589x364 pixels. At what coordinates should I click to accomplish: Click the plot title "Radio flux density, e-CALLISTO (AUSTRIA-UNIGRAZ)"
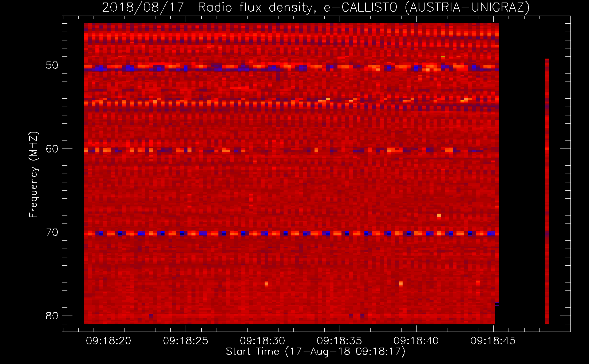(x=364, y=7)
